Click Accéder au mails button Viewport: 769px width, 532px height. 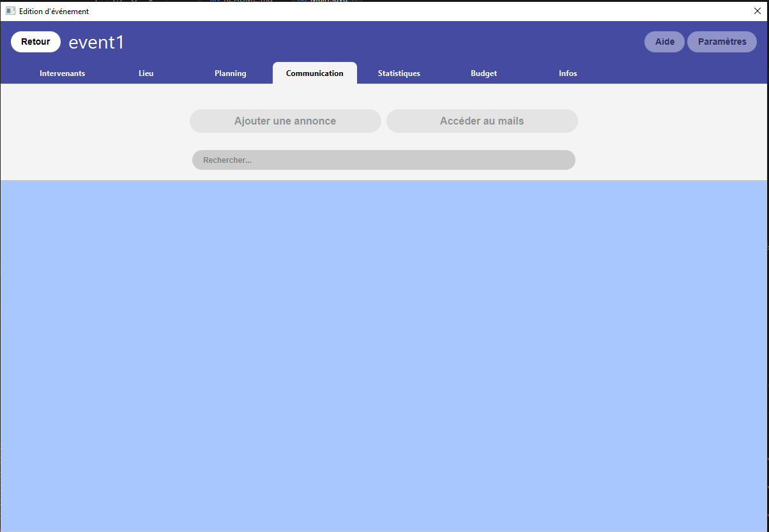tap(482, 121)
